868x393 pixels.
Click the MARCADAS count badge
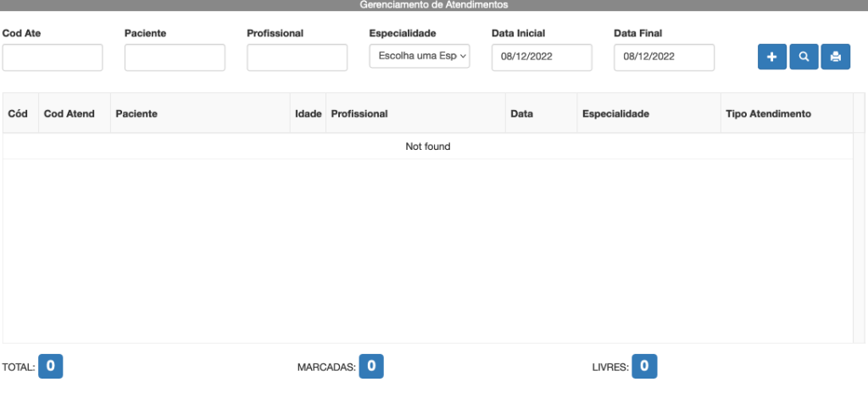pos(371,367)
